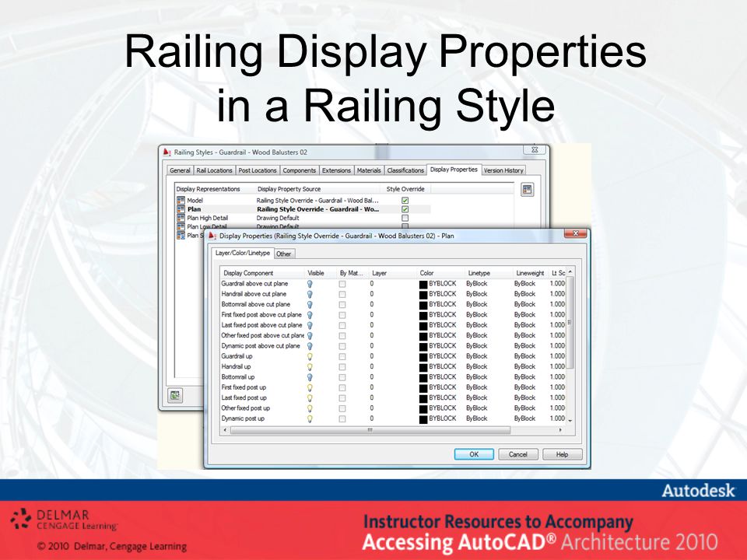Switch to the Other tab
This screenshot has height=560, width=747.
click(284, 254)
